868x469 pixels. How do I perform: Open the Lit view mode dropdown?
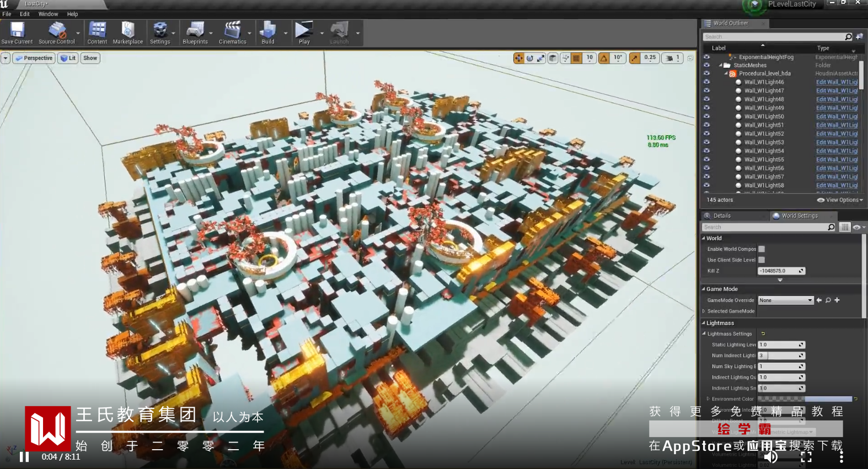68,58
